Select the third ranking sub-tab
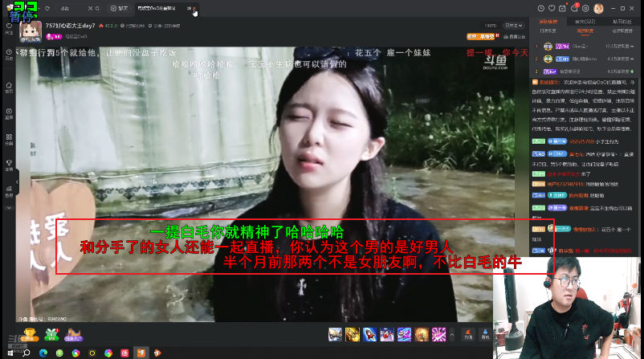The width and height of the screenshot is (644, 359). pyautogui.click(x=622, y=31)
